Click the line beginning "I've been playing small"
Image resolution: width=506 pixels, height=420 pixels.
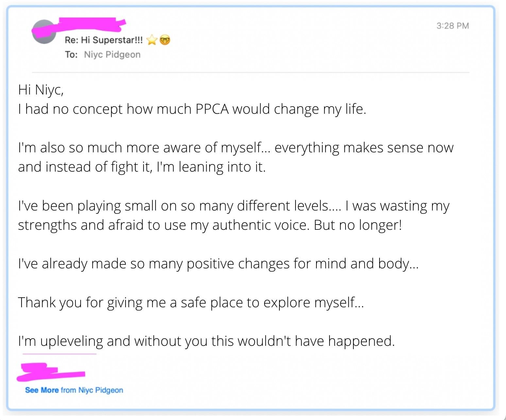pos(233,206)
